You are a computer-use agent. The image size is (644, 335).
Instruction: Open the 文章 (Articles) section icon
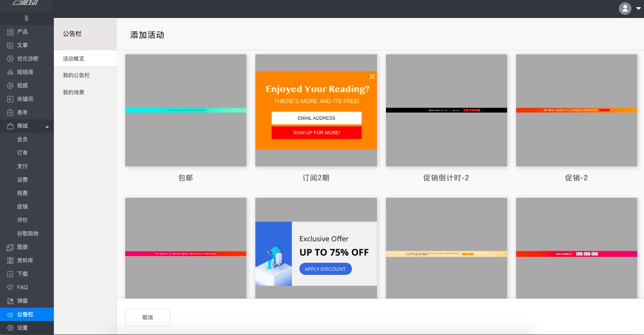point(10,45)
